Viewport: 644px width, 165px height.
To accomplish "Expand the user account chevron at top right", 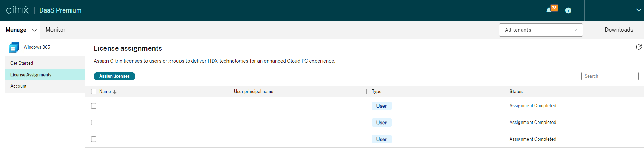I will [638, 10].
